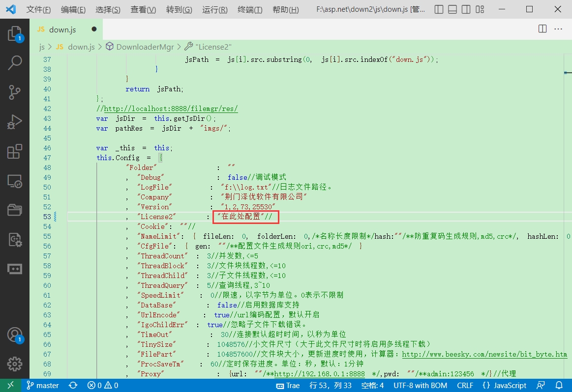This screenshot has width=572, height=392.
Task: Toggle the secondary side bar layout
Action: [x=466, y=9]
